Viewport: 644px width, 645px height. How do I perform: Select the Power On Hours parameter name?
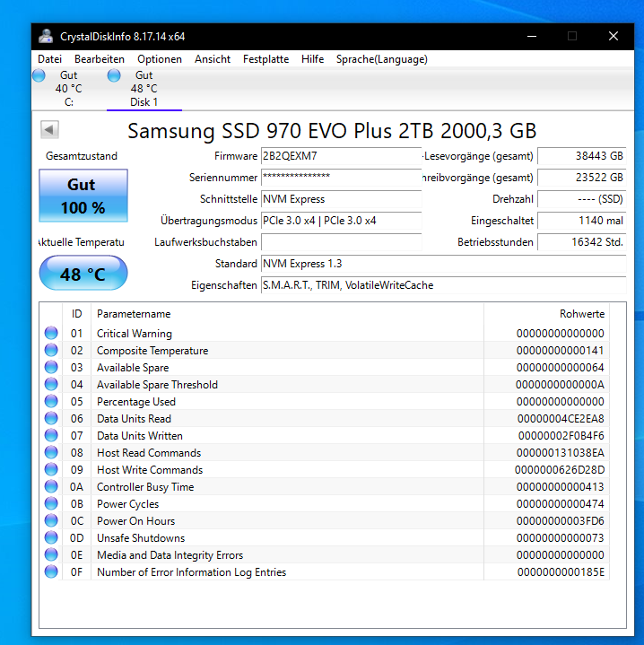[x=135, y=521]
